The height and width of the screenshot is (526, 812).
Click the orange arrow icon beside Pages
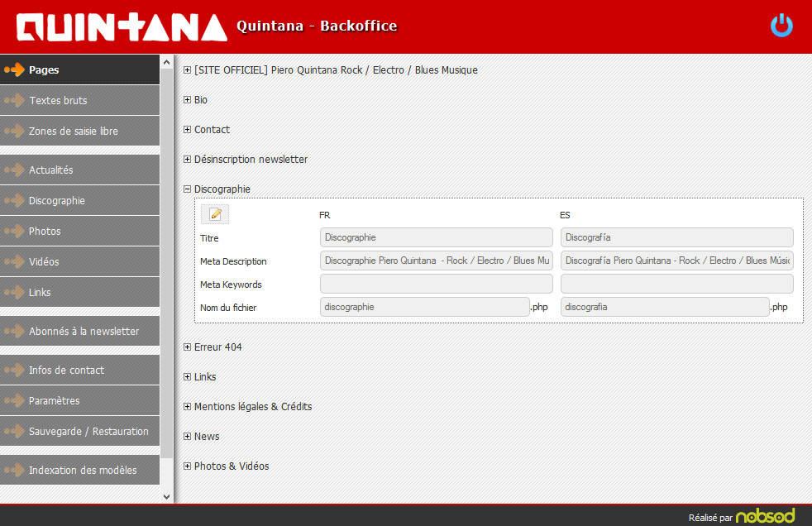tap(15, 69)
